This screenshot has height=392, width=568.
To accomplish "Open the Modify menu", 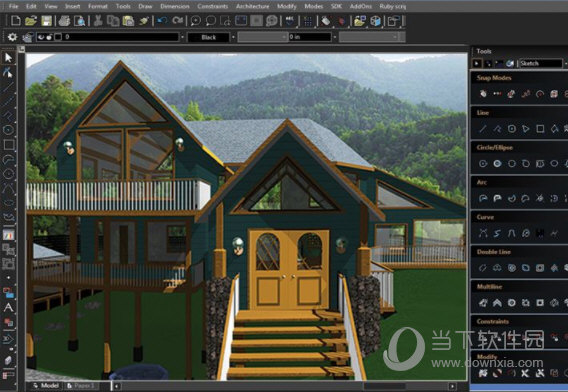I will tap(287, 6).
